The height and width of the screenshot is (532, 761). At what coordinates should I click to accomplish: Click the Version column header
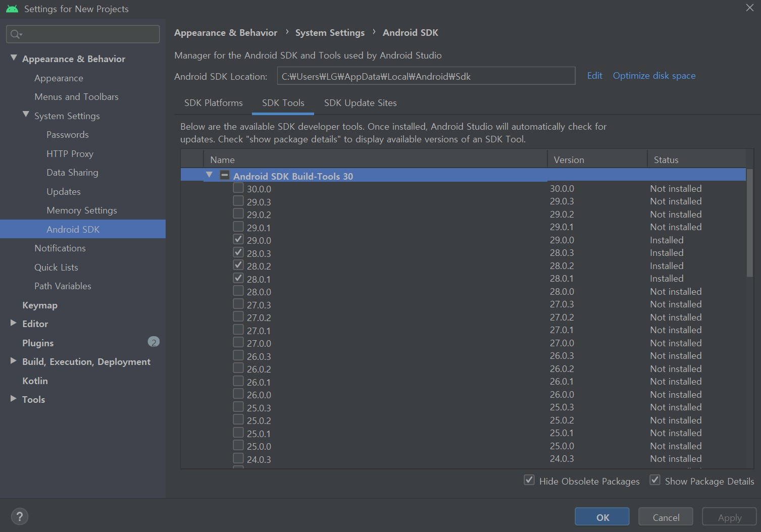(x=597, y=159)
